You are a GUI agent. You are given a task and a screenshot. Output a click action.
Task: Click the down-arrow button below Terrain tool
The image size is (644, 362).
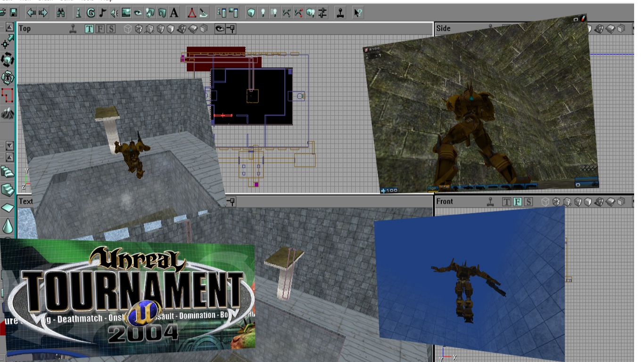9,146
